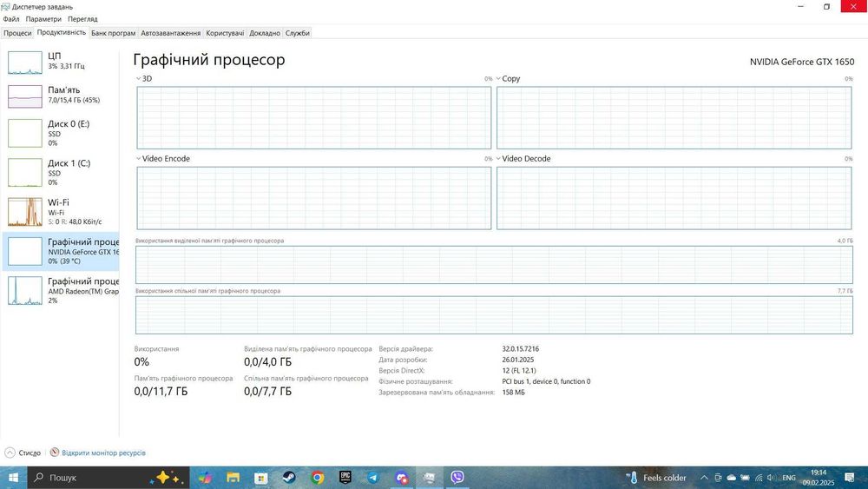Click the dedicated GPU memory usage graph
Viewport: 868px width, 489px height.
pyautogui.click(x=494, y=265)
